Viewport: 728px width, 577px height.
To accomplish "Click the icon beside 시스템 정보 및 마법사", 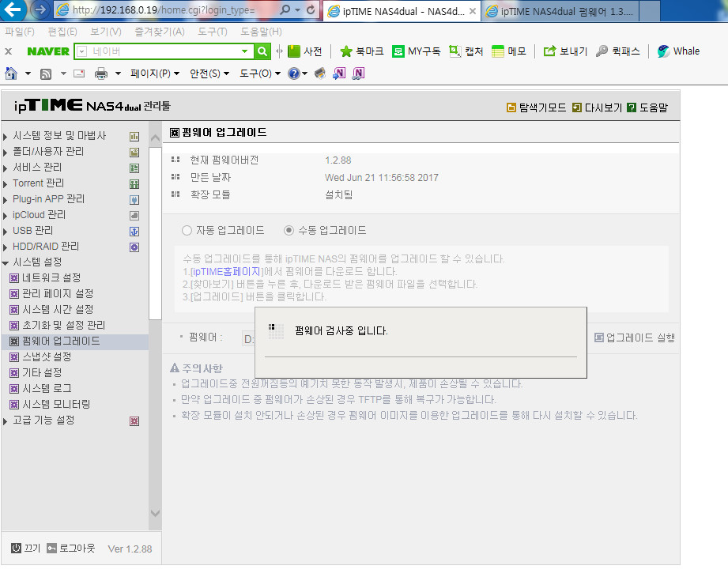I will [134, 137].
